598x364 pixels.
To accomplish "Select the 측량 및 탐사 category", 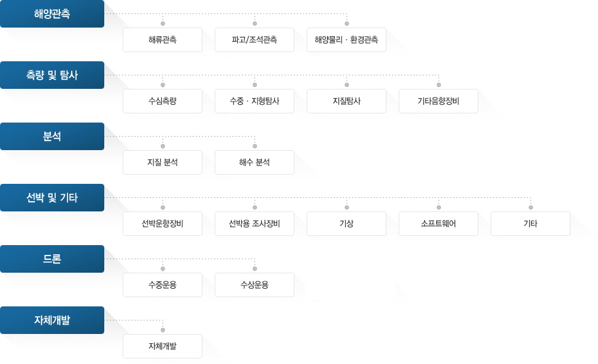I will [52, 75].
